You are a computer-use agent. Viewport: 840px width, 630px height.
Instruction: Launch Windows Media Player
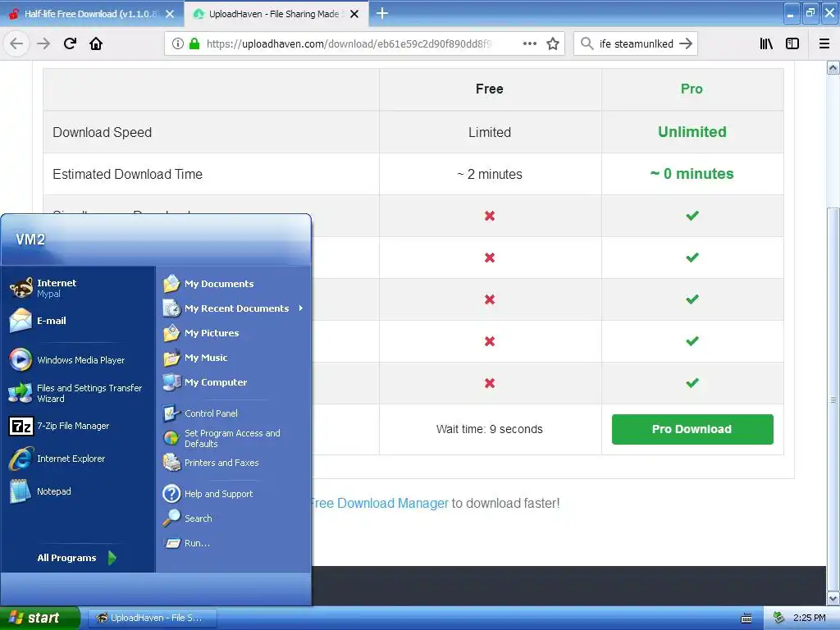point(78,360)
